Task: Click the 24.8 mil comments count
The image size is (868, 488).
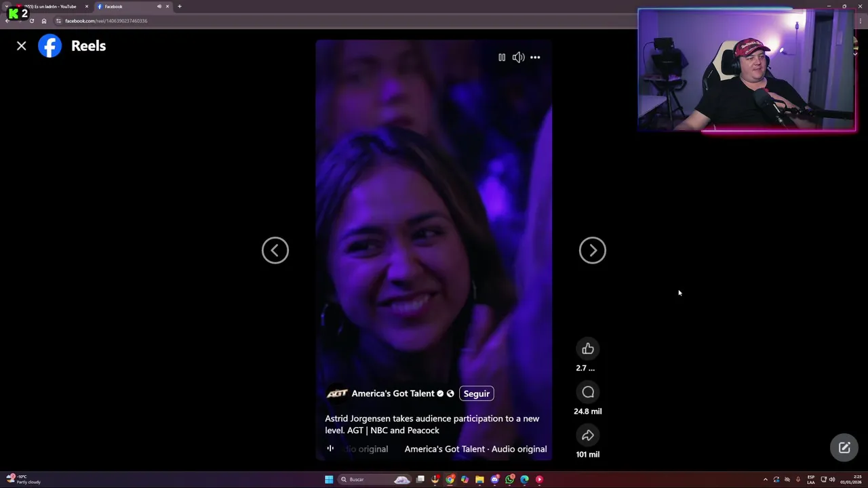Action: point(588,411)
